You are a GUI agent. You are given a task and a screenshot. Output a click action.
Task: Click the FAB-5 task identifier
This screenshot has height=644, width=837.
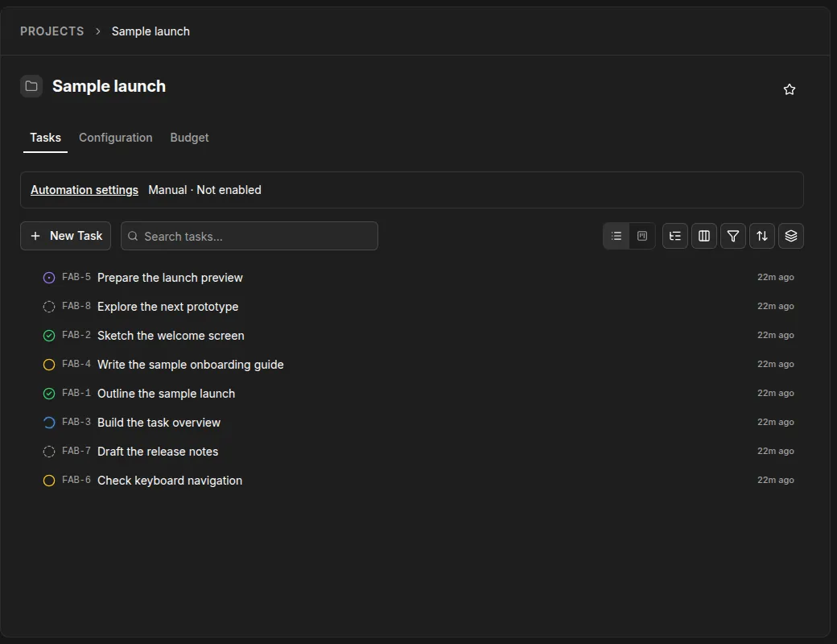76,277
